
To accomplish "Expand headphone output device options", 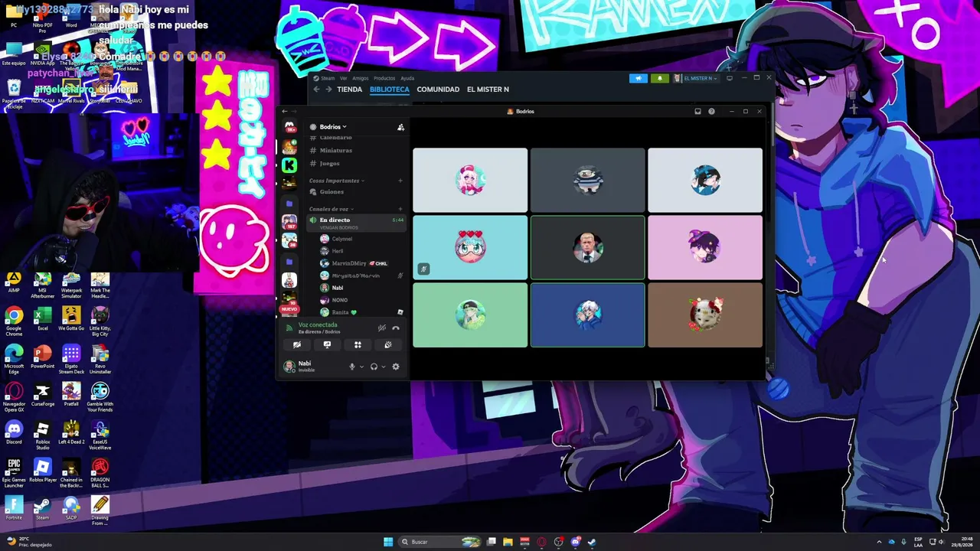I will click(x=383, y=367).
